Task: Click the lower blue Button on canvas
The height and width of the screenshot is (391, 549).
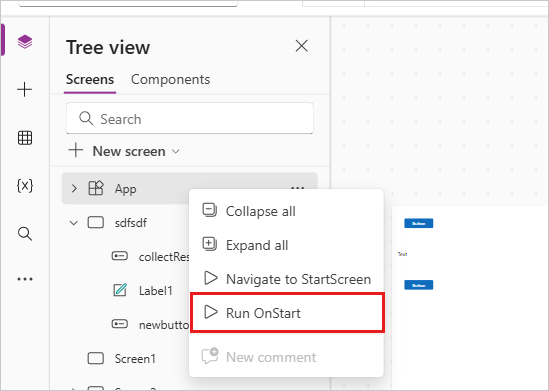Action: [418, 285]
